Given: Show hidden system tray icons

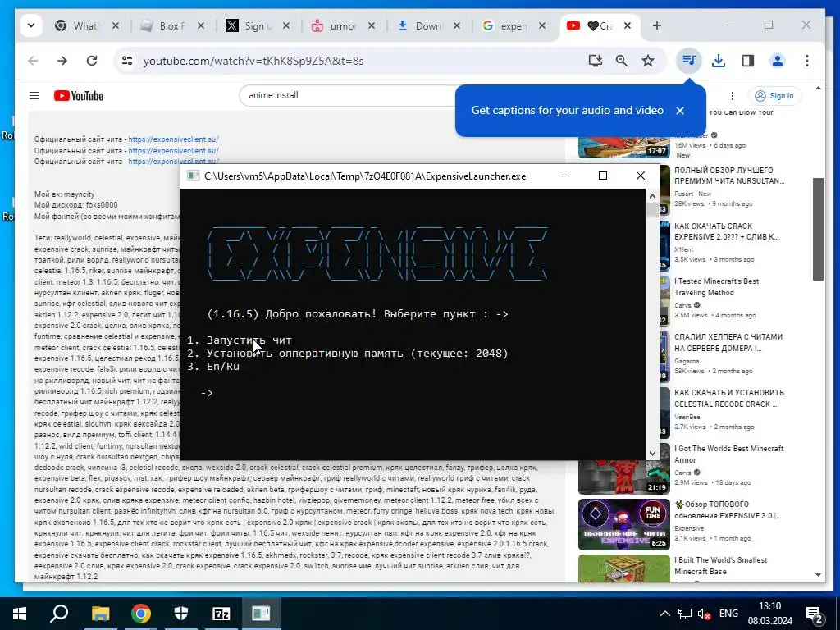Looking at the screenshot, I should (664, 614).
